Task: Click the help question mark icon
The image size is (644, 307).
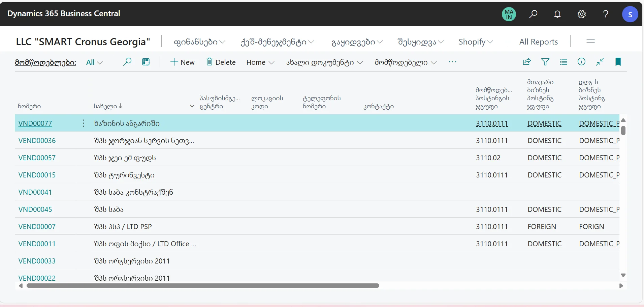Action: point(606,14)
